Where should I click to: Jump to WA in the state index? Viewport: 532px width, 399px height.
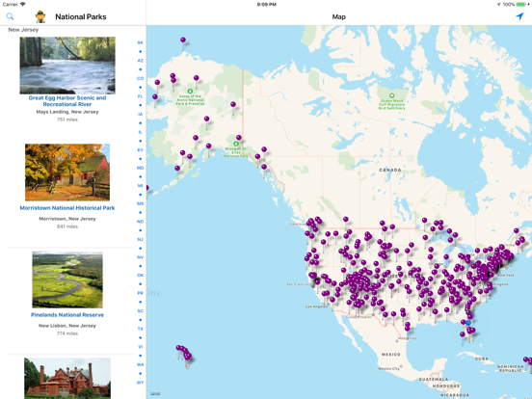coord(140,364)
